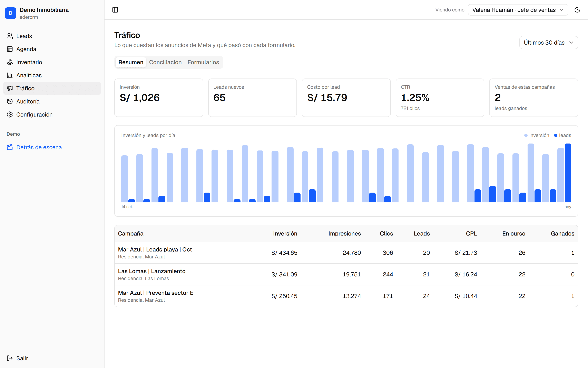Click the Impresiones column header
588x368 pixels.
pos(345,234)
